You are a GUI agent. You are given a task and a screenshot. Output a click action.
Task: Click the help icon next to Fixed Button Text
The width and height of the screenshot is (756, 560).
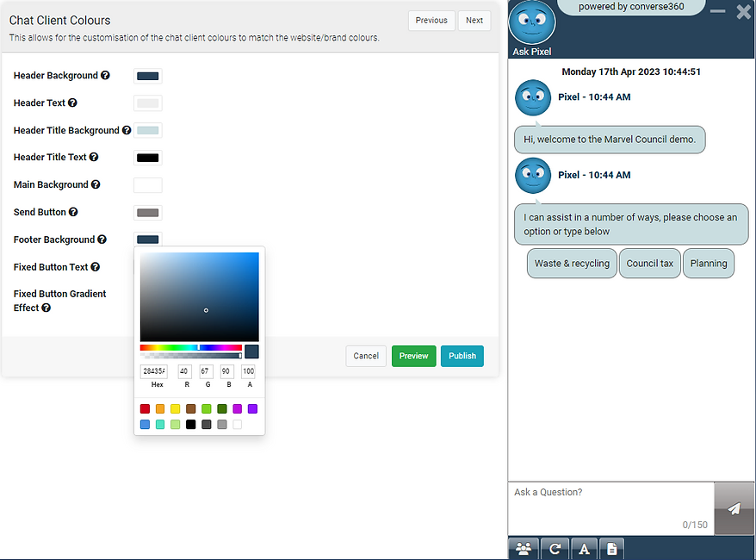click(96, 267)
